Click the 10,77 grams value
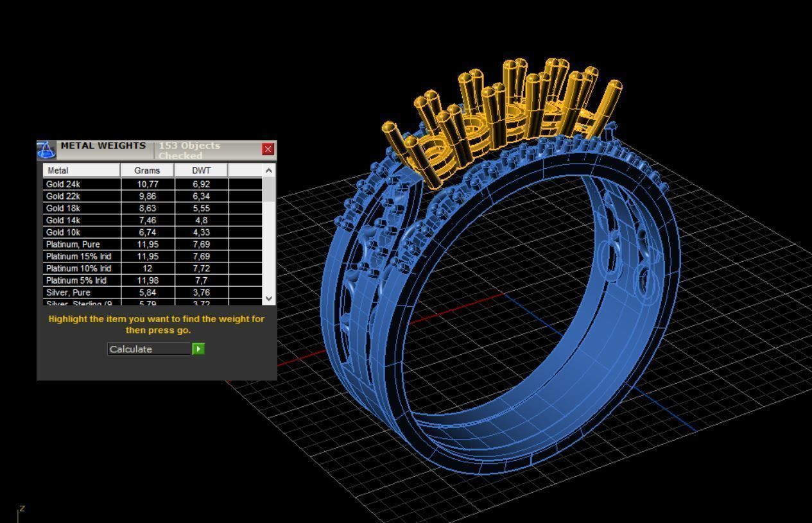 [x=148, y=184]
